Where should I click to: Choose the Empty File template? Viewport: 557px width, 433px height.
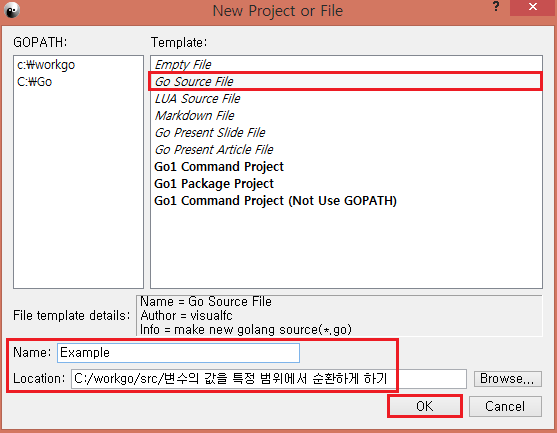(x=346, y=65)
